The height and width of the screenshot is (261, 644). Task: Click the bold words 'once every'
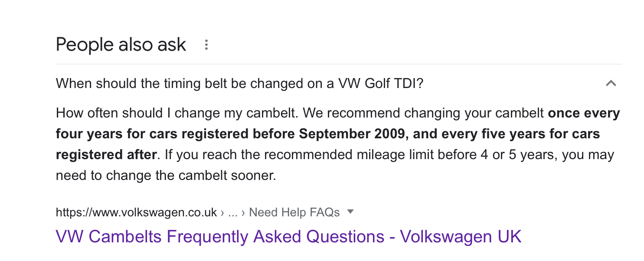pos(584,113)
